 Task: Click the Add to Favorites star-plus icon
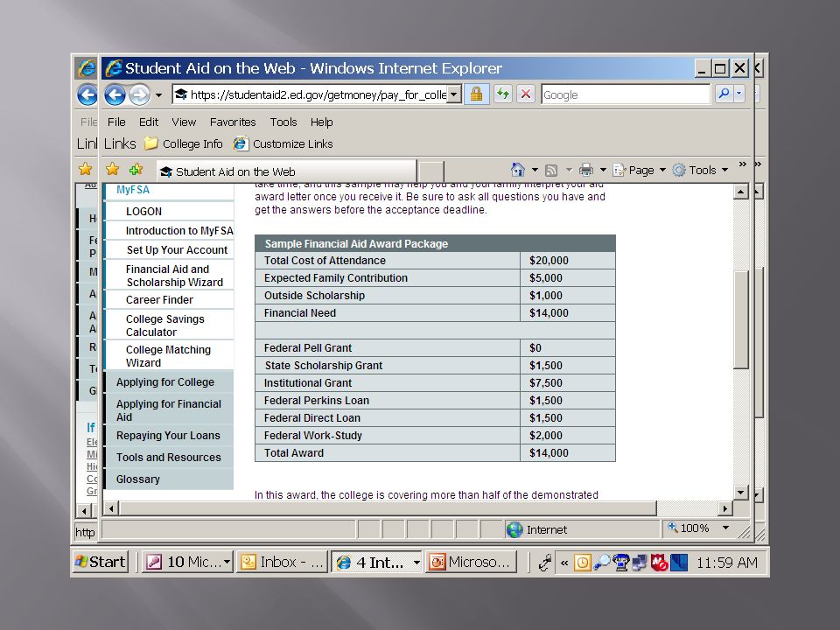click(136, 169)
